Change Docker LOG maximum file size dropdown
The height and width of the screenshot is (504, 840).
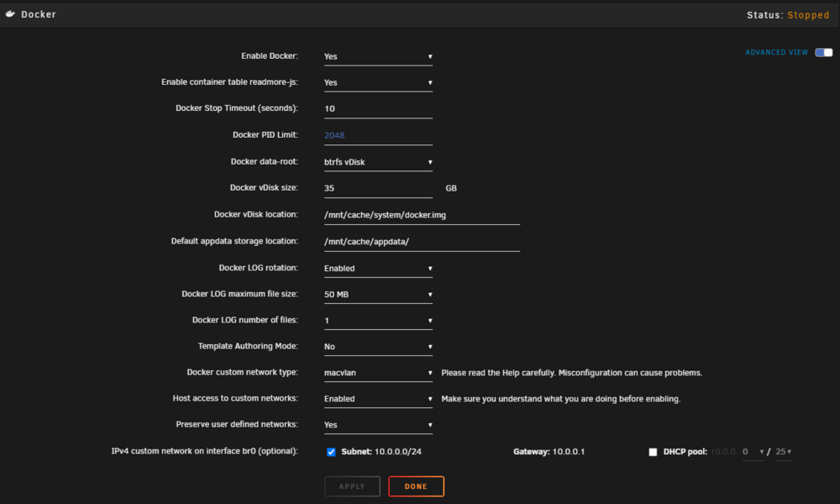point(378,294)
